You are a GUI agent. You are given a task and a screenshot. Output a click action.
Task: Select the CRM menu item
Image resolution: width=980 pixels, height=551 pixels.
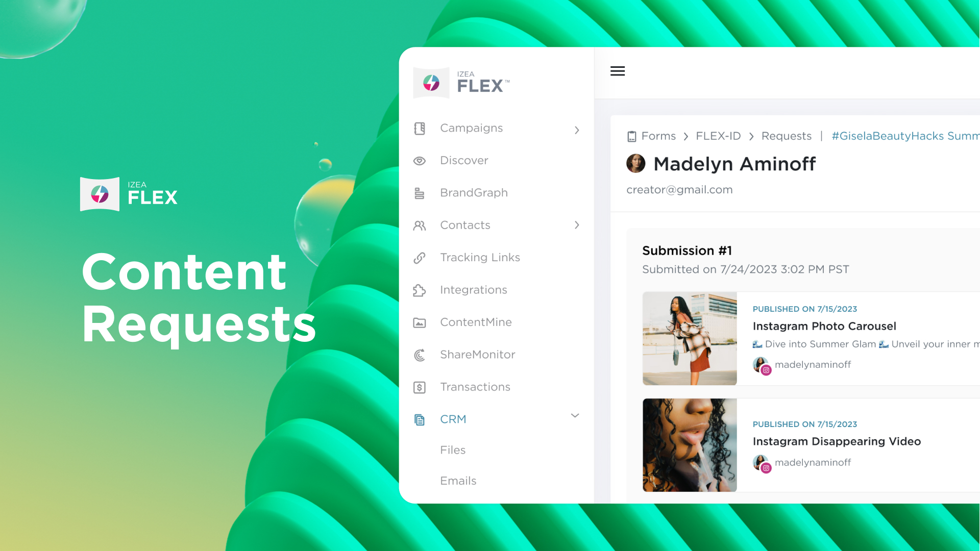click(452, 418)
